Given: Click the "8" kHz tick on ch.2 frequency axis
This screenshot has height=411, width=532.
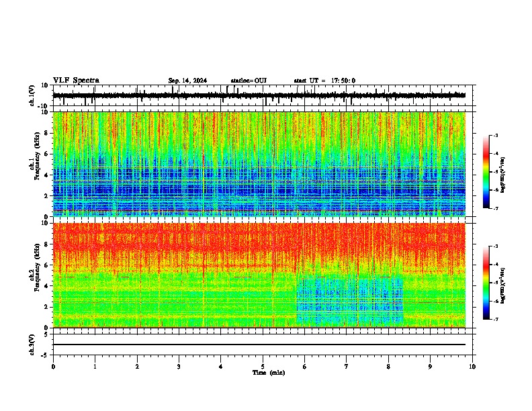Looking at the screenshot, I should [x=46, y=244].
